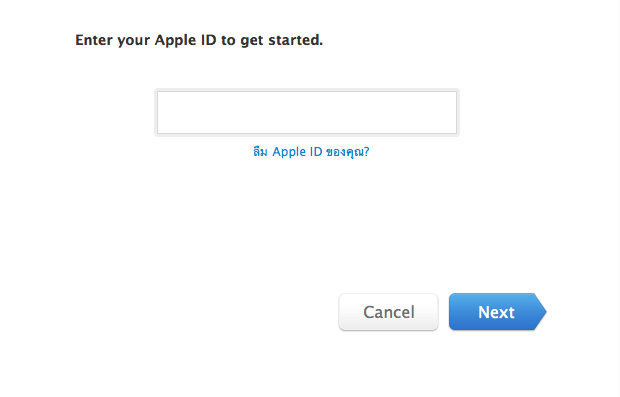Proceed with the Next arrow button

[497, 312]
